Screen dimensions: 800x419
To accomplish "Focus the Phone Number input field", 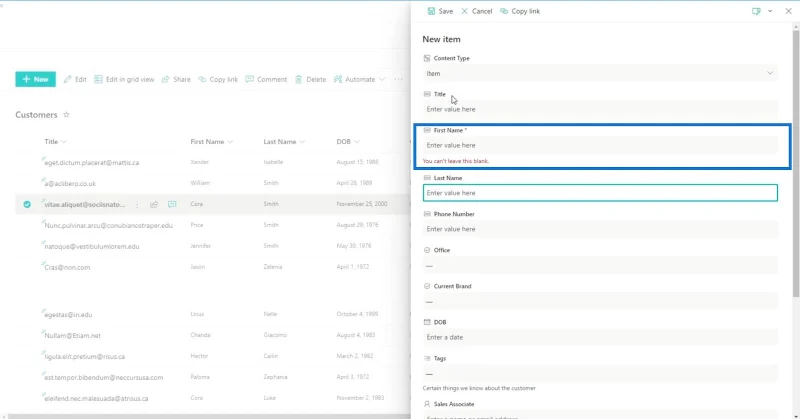I will point(600,229).
